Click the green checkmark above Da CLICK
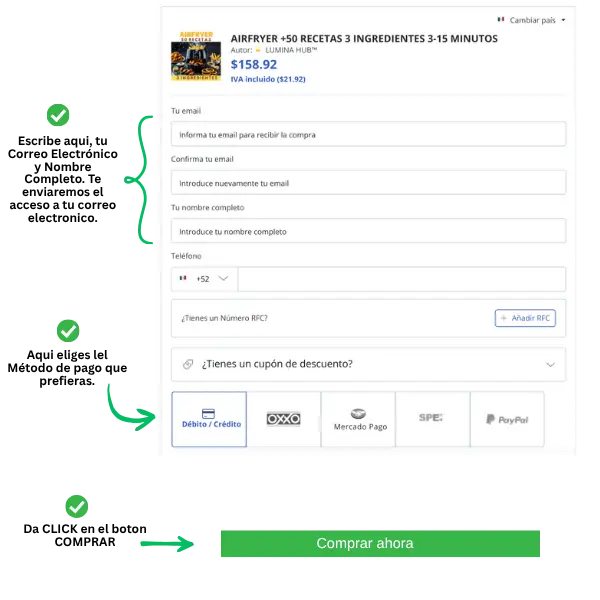Viewport: 600px width, 600px height. coord(77,506)
